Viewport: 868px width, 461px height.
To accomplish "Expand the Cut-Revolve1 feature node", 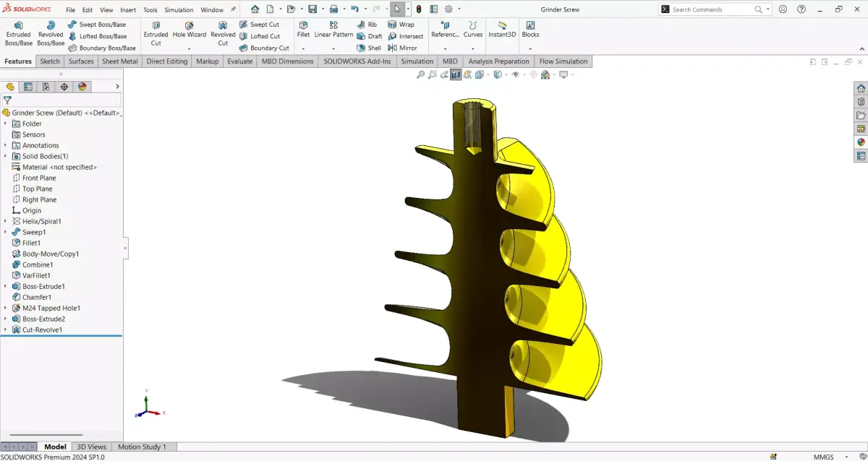I will click(x=5, y=329).
